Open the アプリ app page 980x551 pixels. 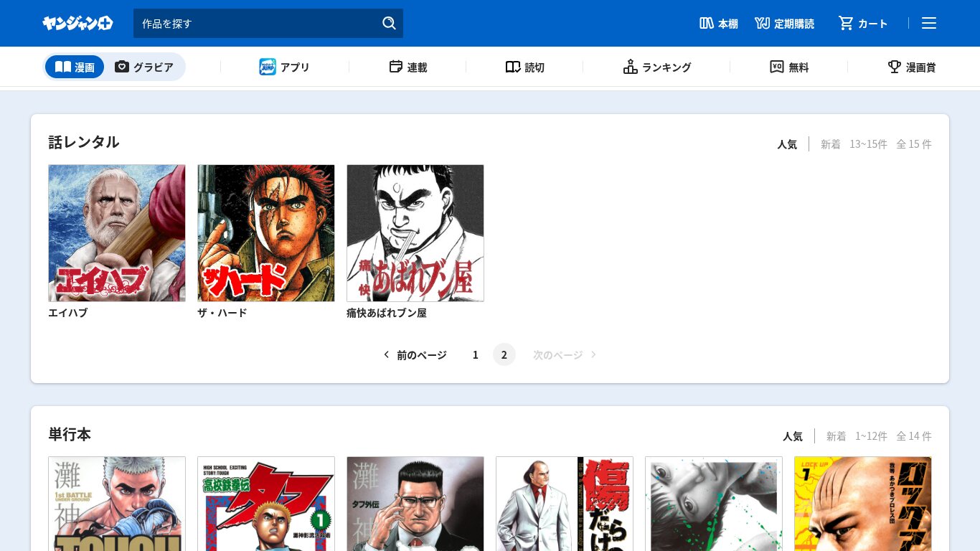point(285,67)
